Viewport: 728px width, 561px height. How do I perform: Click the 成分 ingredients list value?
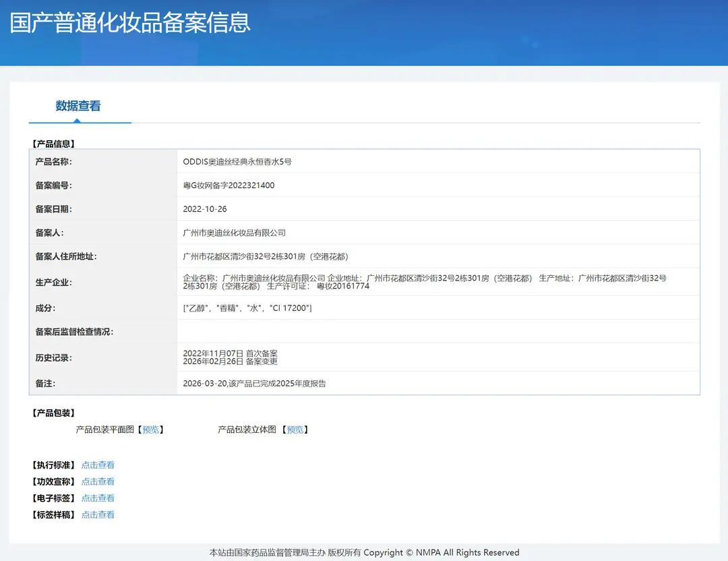click(x=247, y=308)
